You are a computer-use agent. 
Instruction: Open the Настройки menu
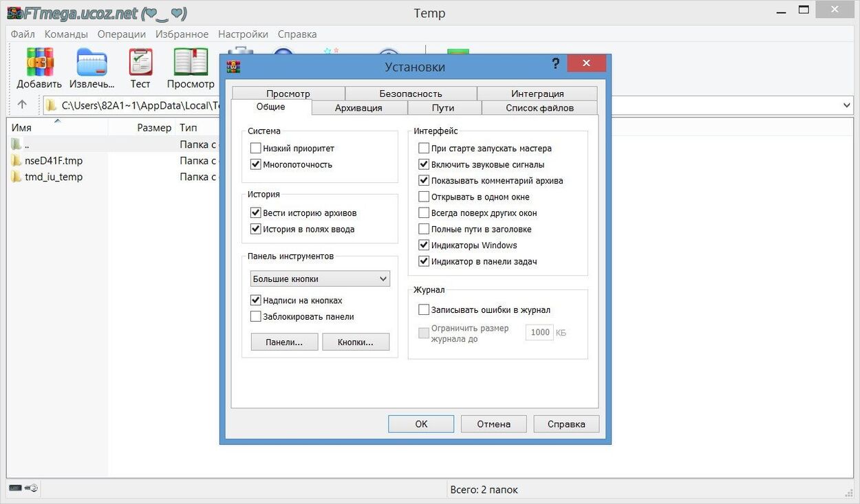[243, 34]
